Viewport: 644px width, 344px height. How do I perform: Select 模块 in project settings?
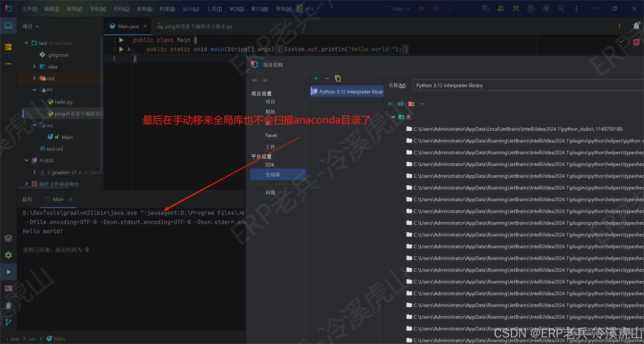coord(270,111)
